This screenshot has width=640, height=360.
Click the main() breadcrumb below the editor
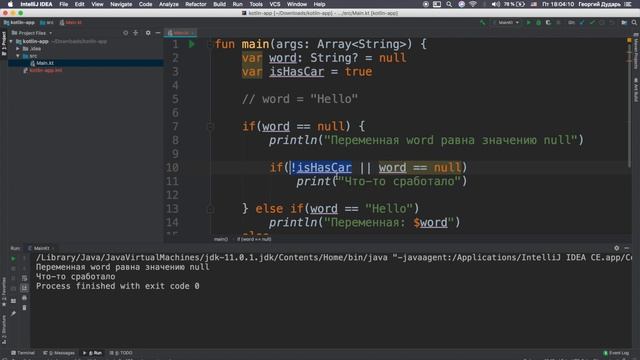point(221,239)
